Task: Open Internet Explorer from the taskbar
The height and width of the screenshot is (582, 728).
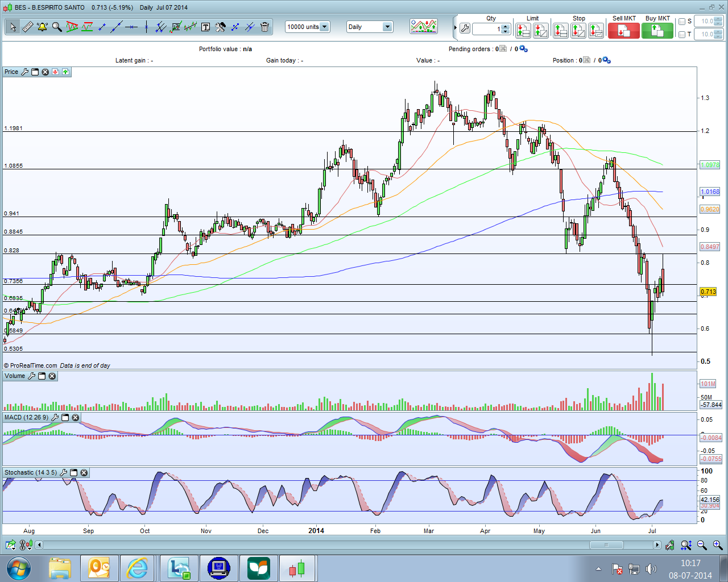Action: [137, 568]
